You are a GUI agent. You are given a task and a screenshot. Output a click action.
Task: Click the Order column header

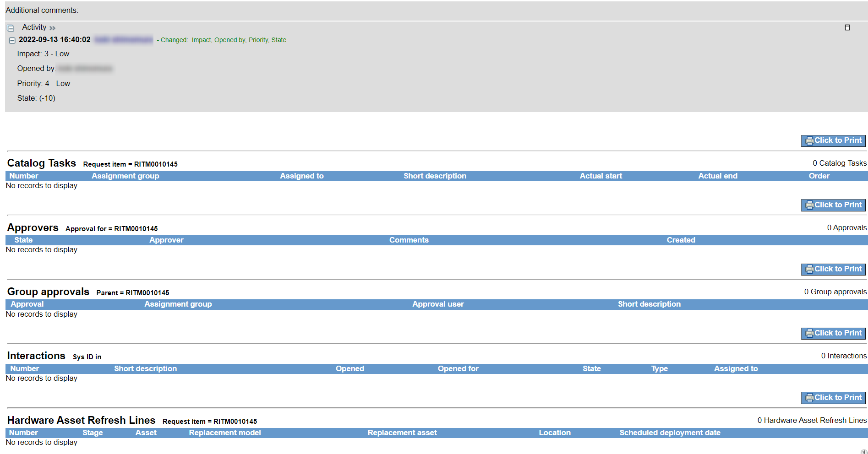[x=819, y=176]
